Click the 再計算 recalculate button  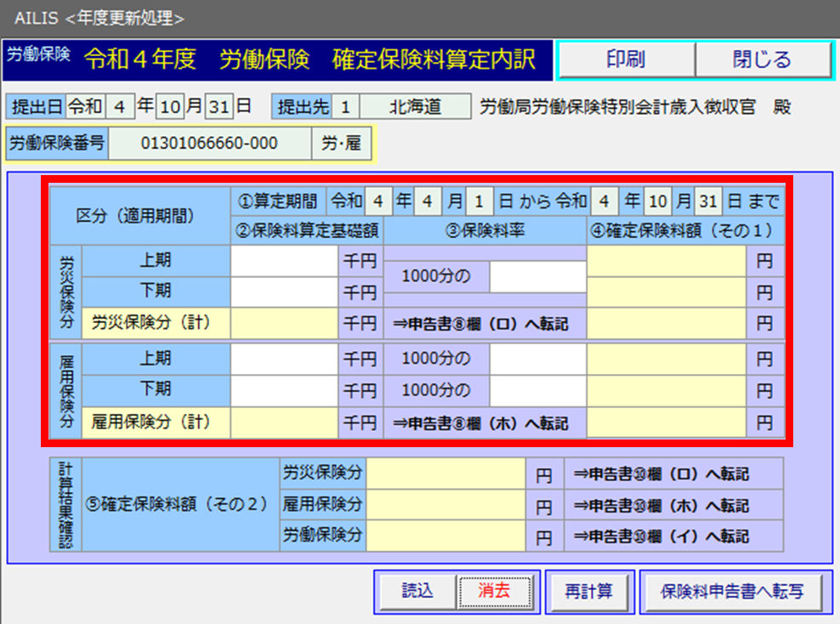point(588,591)
